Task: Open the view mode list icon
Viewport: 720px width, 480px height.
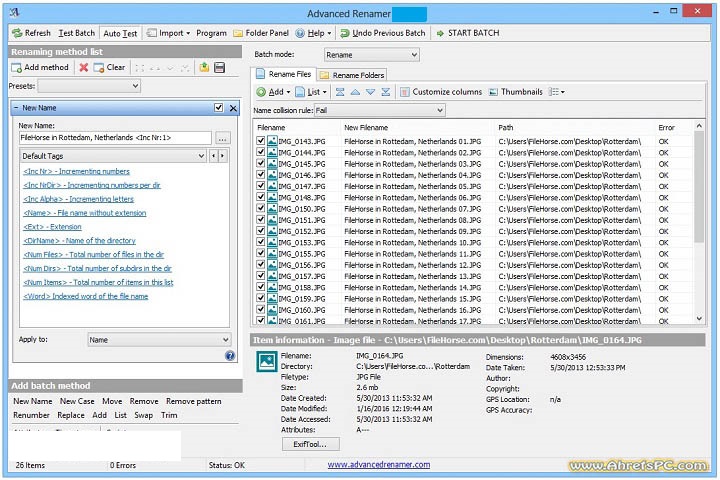Action: click(x=557, y=92)
